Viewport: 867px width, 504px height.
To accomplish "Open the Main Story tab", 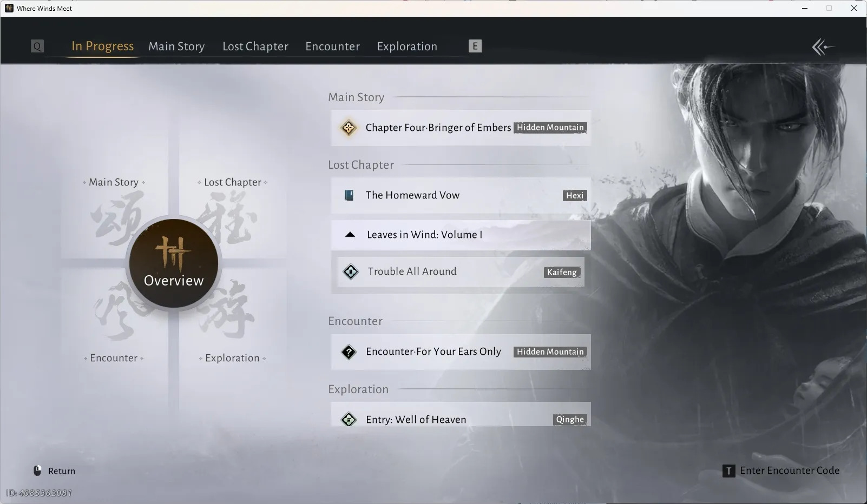I will tap(177, 47).
